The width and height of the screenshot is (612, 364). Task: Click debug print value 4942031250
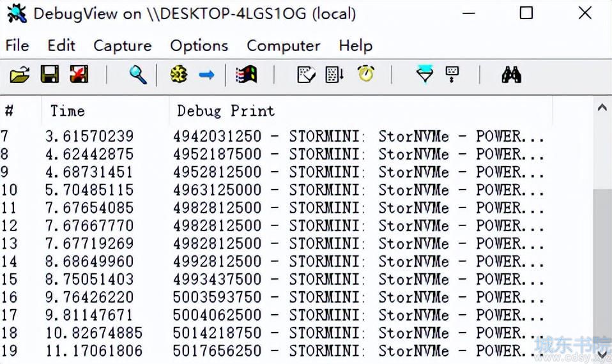coord(217,137)
